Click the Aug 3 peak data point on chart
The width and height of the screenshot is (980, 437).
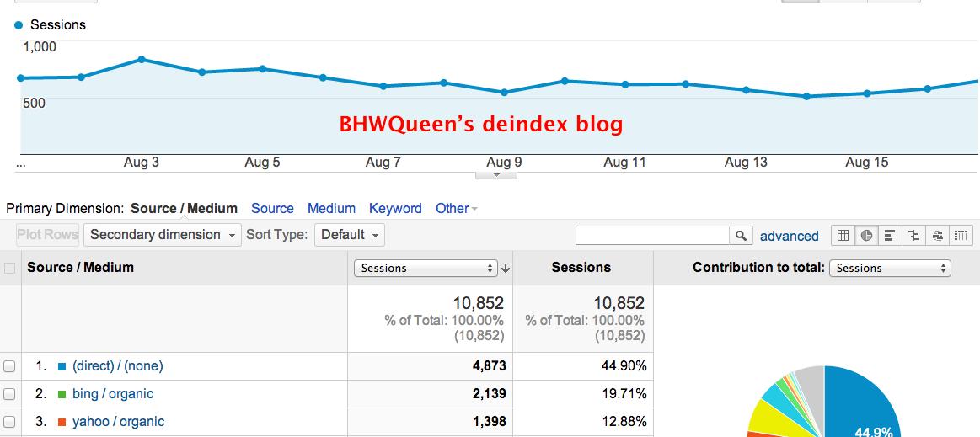click(x=142, y=59)
